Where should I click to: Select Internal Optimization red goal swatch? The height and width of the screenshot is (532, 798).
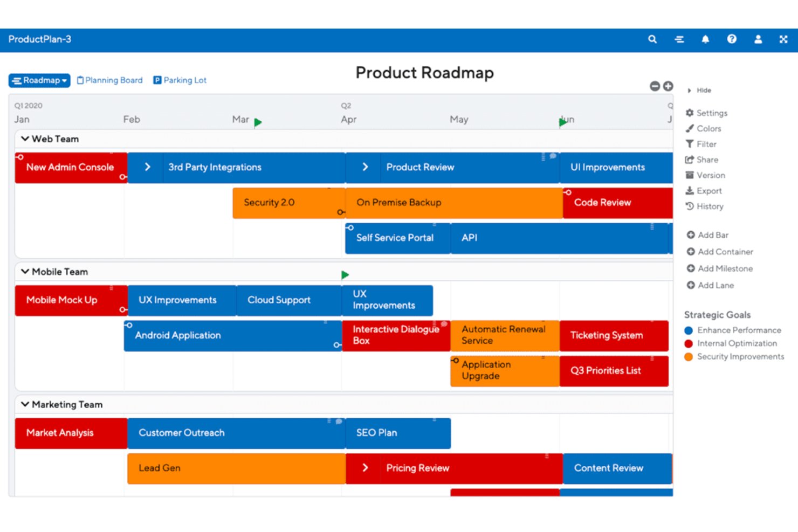coord(689,344)
